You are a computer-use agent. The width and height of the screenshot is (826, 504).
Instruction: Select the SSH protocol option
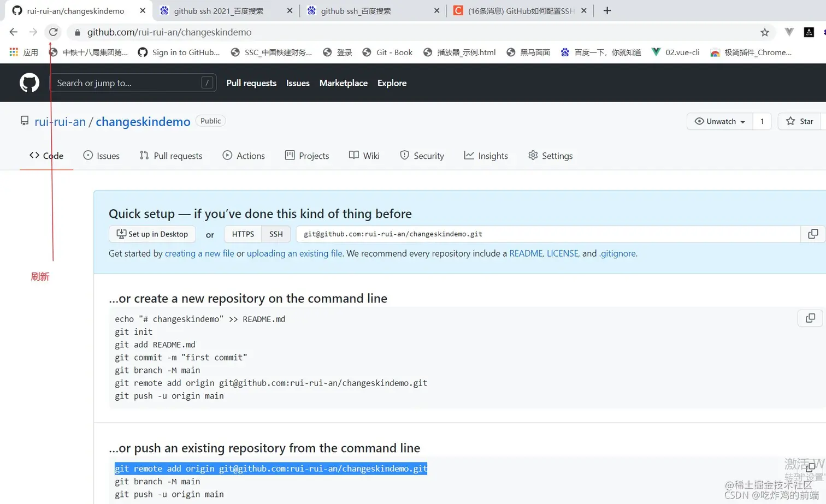(276, 234)
